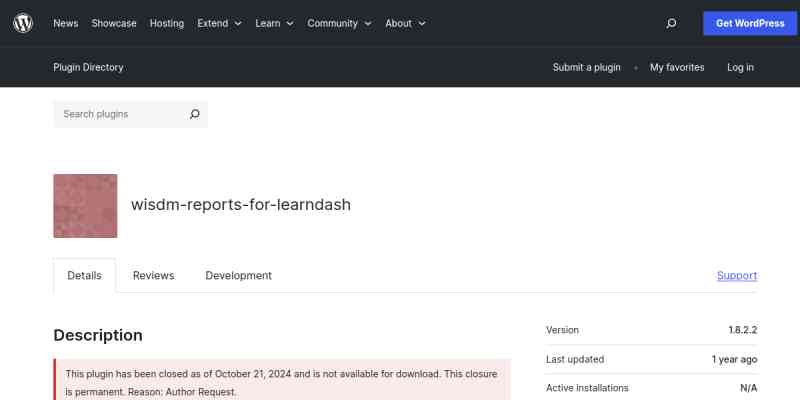The image size is (800, 400).
Task: Expand the Learn dropdown menu
Action: [x=274, y=23]
